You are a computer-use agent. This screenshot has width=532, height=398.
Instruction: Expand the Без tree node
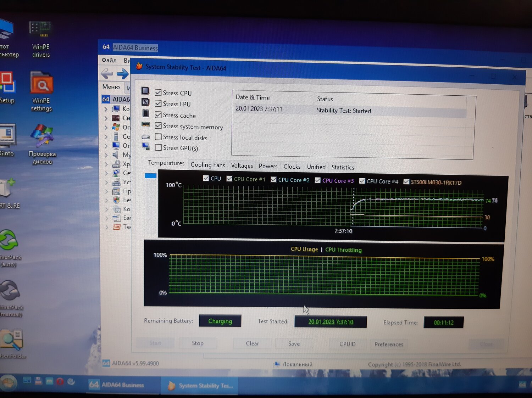click(106, 200)
